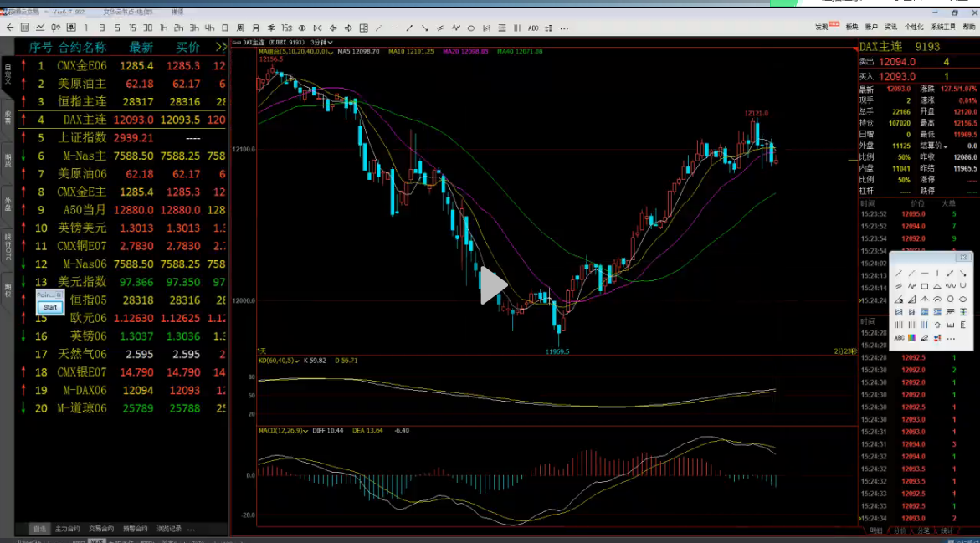Screen dimensions: 980x543
Task: Open the 3分钟 period dropdown on chart
Action: (321, 41)
